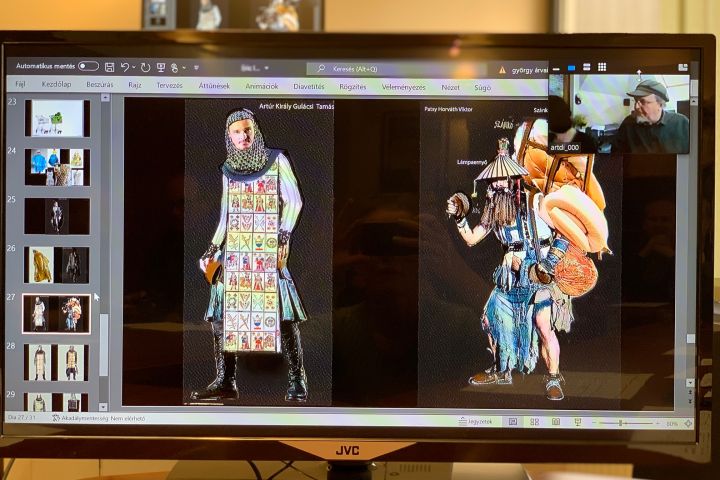Select slide 23 thumbnail
The width and height of the screenshot is (720, 480).
(57, 118)
